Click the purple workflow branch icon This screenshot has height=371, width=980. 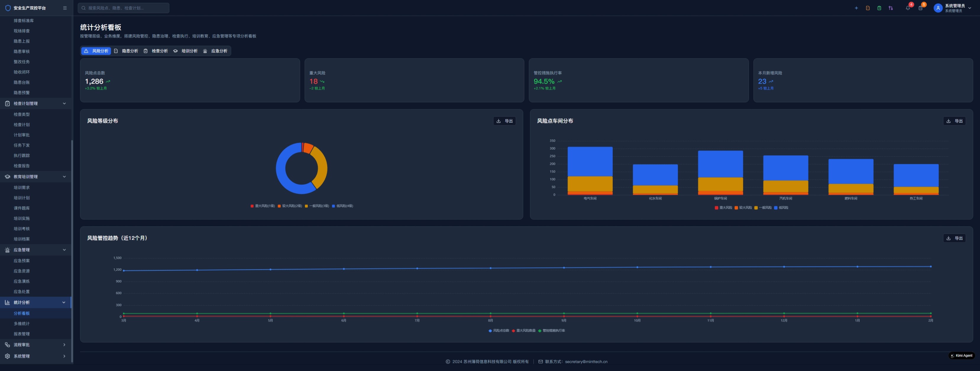(x=890, y=8)
